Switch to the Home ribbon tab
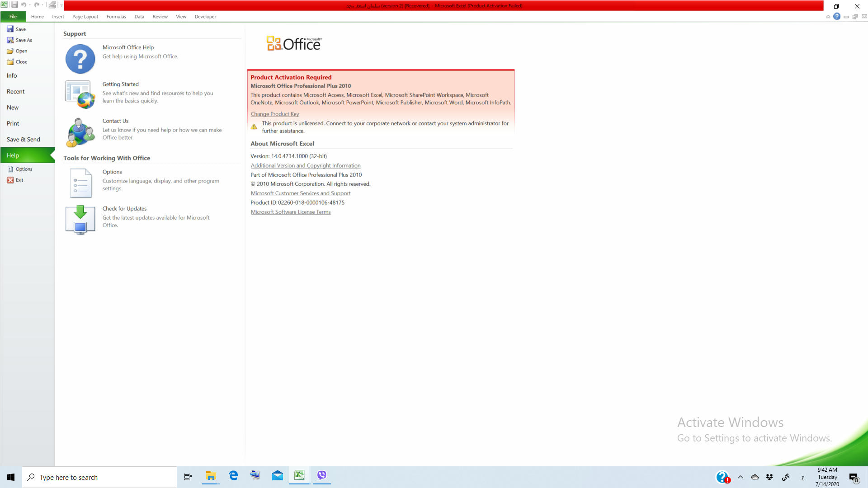 [x=38, y=17]
